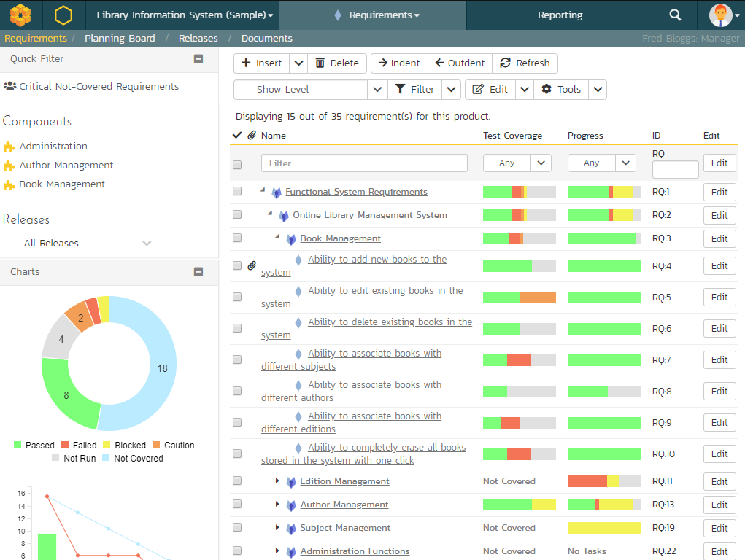Click the orange SpiraPlan logo icon

(x=20, y=15)
